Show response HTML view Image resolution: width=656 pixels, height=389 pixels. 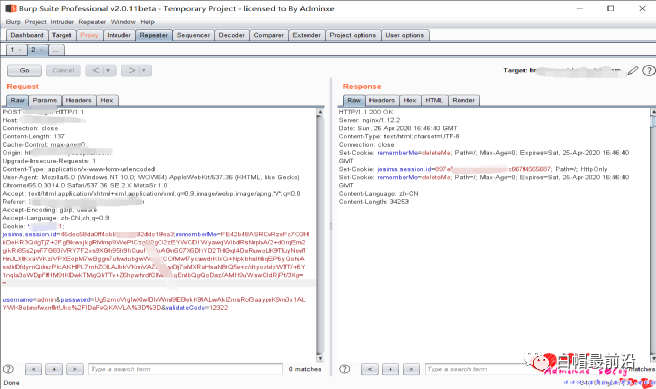click(434, 100)
